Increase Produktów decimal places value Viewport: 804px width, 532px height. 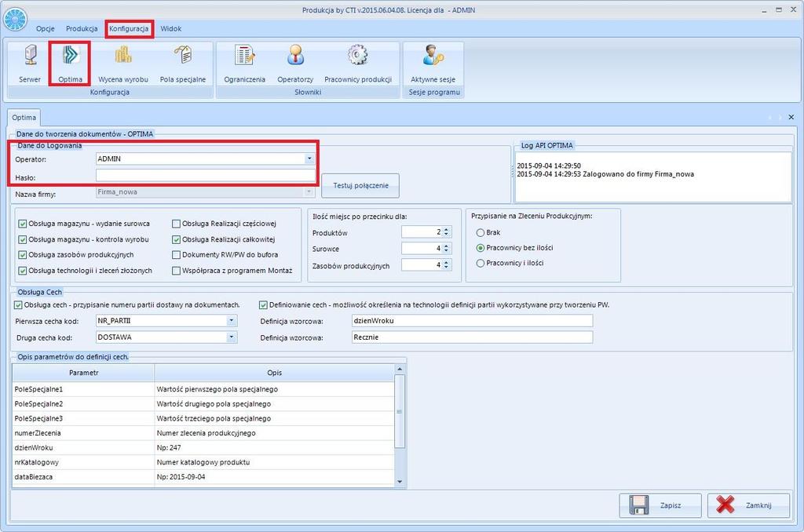tap(447, 230)
